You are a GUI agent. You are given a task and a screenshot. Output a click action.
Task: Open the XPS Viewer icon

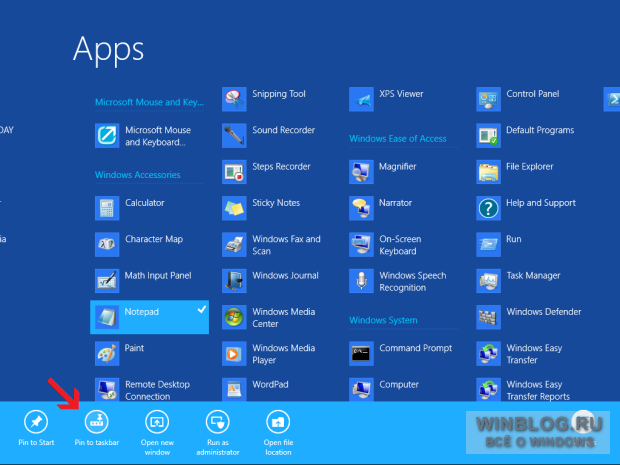coord(361,99)
